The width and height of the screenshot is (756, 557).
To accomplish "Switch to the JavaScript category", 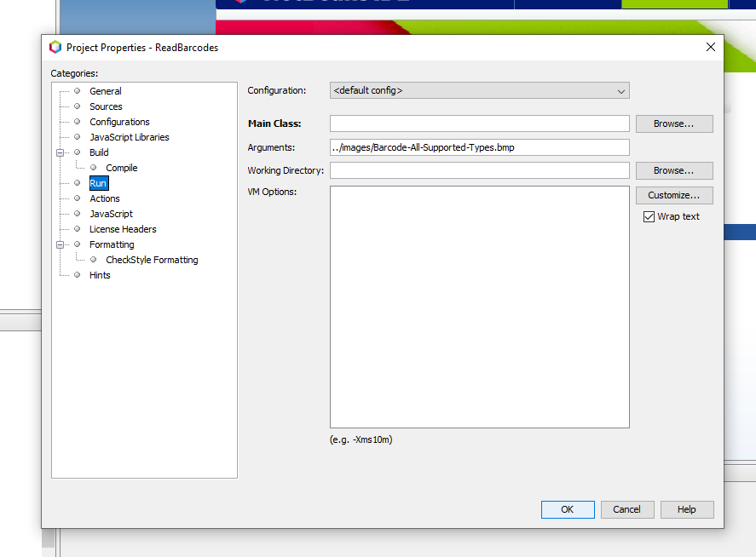I will [x=111, y=214].
